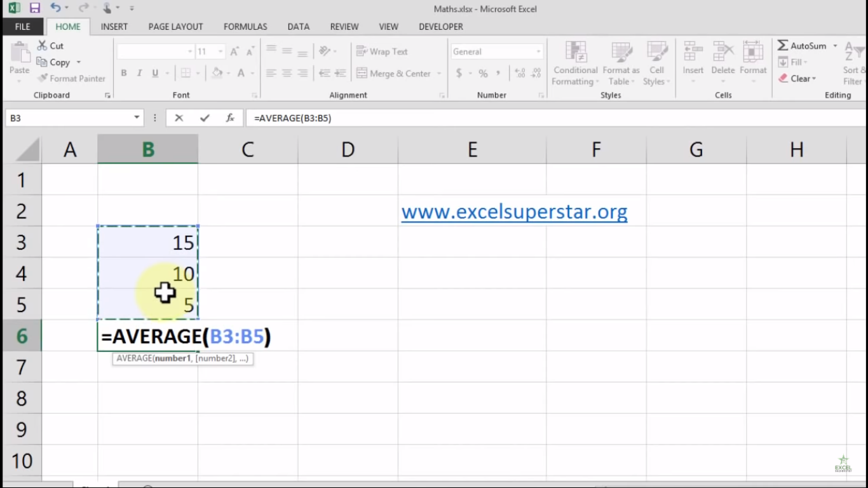Switch to the DEVELOPER tab
Image resolution: width=868 pixels, height=488 pixels.
point(441,27)
